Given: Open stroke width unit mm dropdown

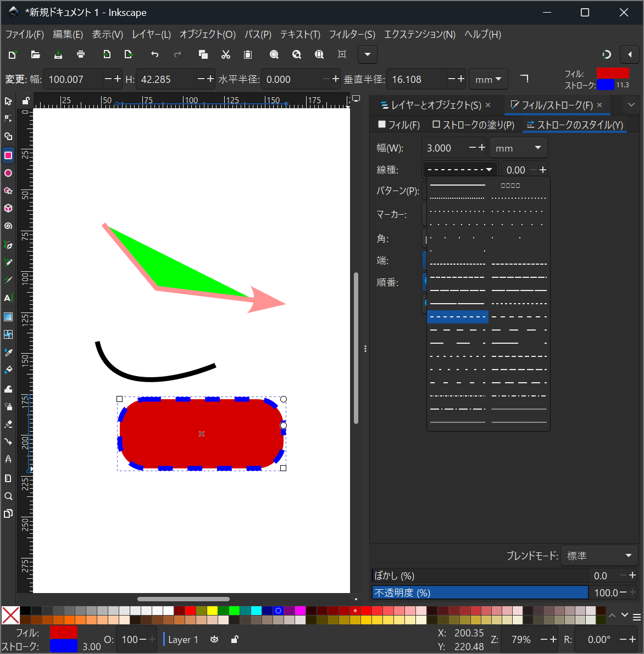Looking at the screenshot, I should pos(518,148).
